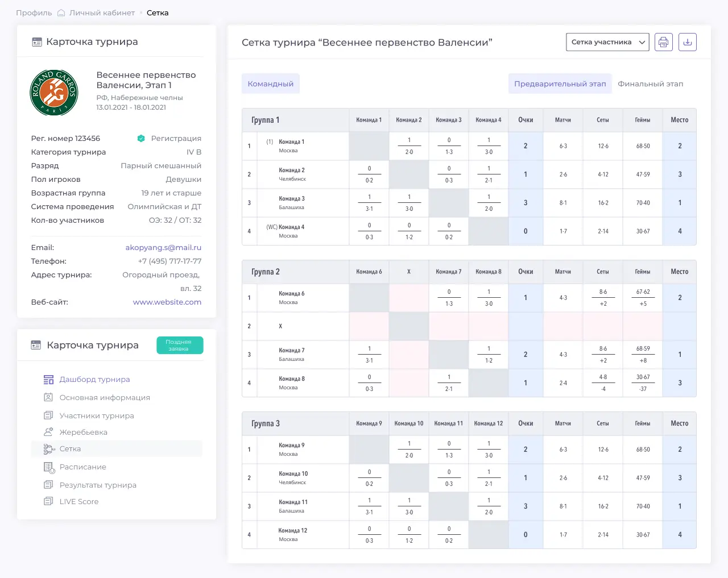Go to Личный кабинет breadcrumb link
The height and width of the screenshot is (578, 728).
point(102,13)
